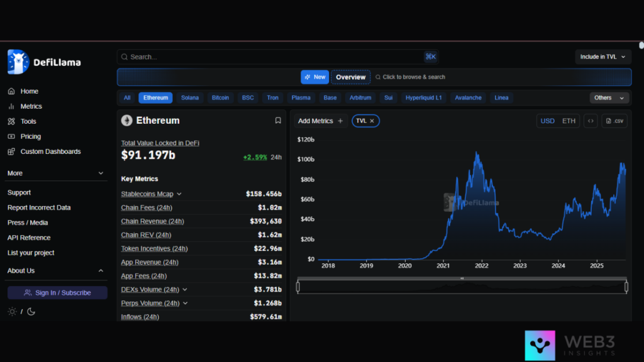The image size is (644, 362).
Task: Focus the Search input field
Action: coord(270,57)
